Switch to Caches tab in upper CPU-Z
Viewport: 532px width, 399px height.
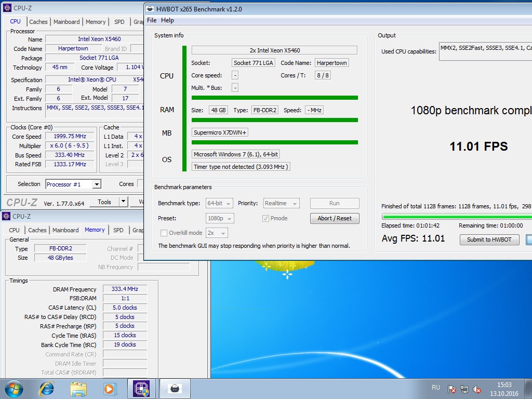coord(38,22)
